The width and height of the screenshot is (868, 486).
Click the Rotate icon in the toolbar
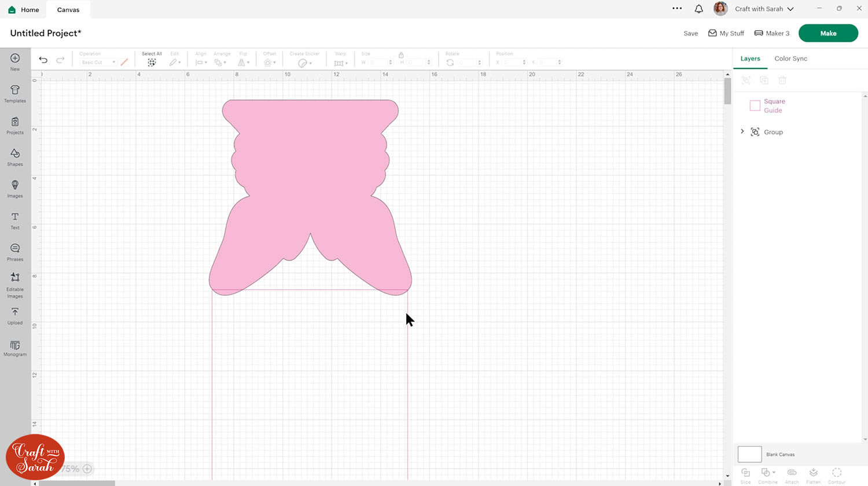pyautogui.click(x=450, y=62)
